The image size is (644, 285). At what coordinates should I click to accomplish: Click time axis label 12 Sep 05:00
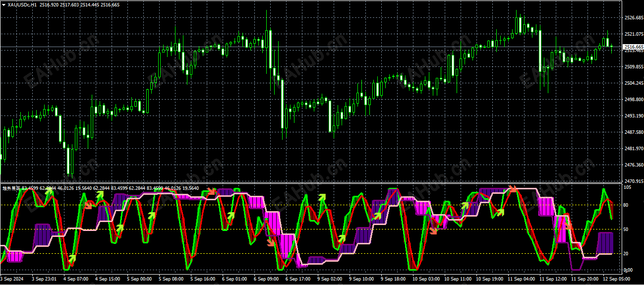pyautogui.click(x=617, y=279)
